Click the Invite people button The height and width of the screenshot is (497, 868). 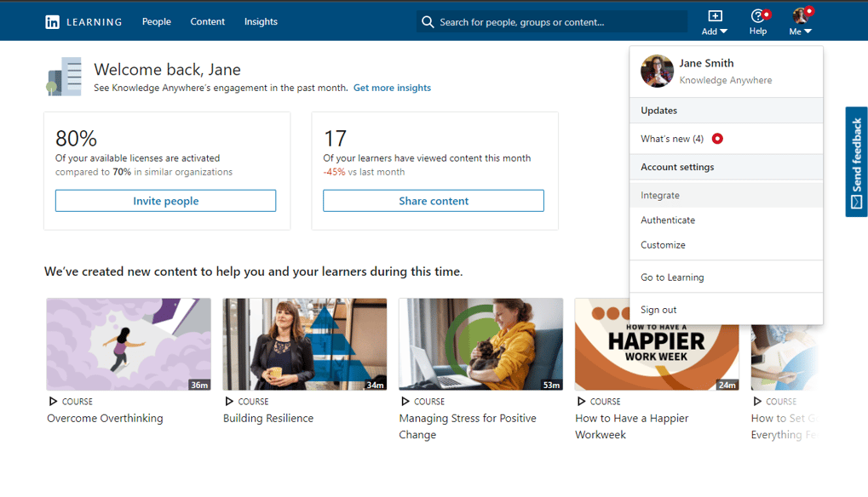[x=165, y=200]
